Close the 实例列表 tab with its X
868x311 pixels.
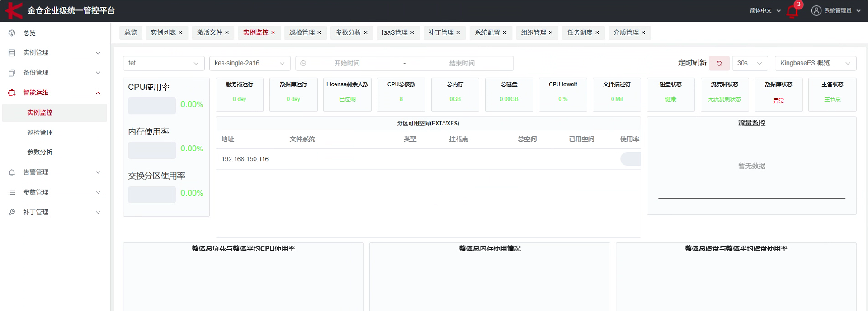180,32
